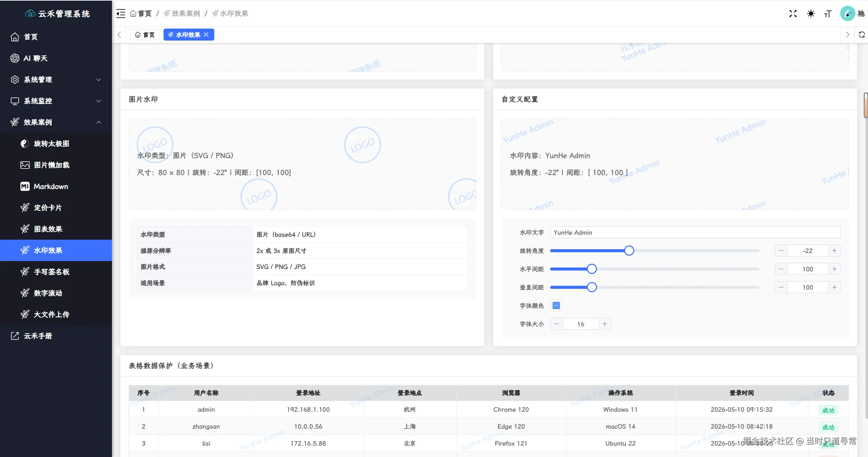Open the 图表效果 page

pos(56,229)
